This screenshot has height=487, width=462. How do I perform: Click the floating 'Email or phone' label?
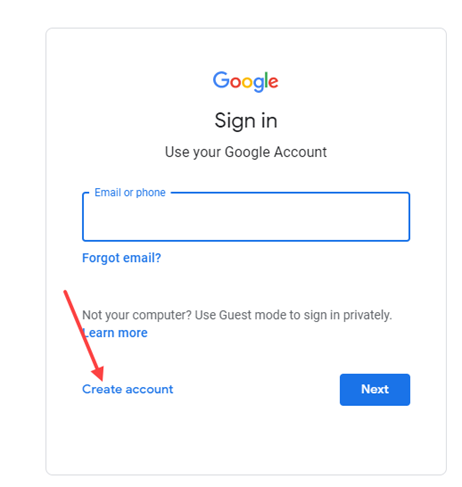tap(130, 193)
